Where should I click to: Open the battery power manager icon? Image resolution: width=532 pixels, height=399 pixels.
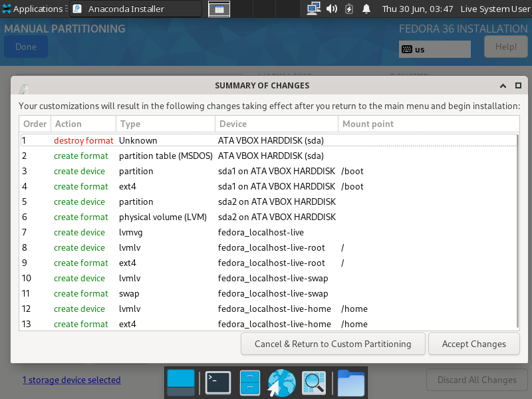[x=348, y=9]
